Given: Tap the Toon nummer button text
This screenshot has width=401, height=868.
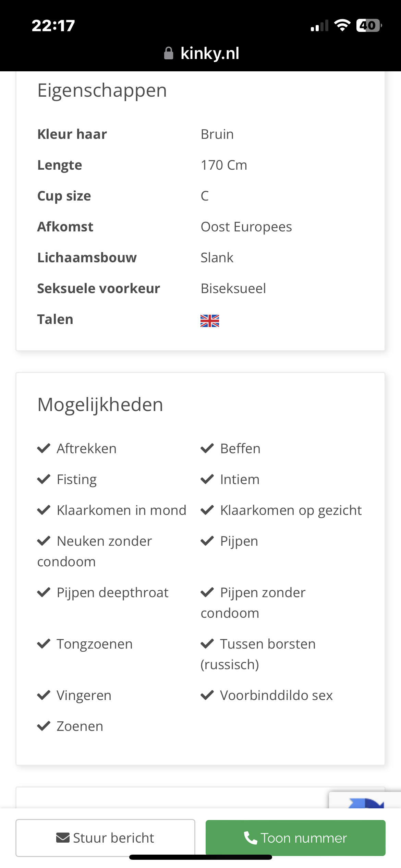Looking at the screenshot, I should (304, 838).
